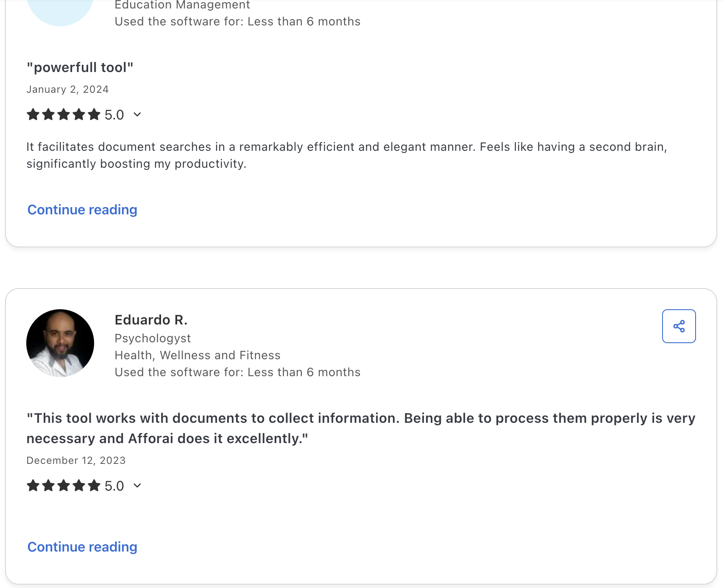Select the "powerfull tool" review title
724x588 pixels.
click(80, 67)
